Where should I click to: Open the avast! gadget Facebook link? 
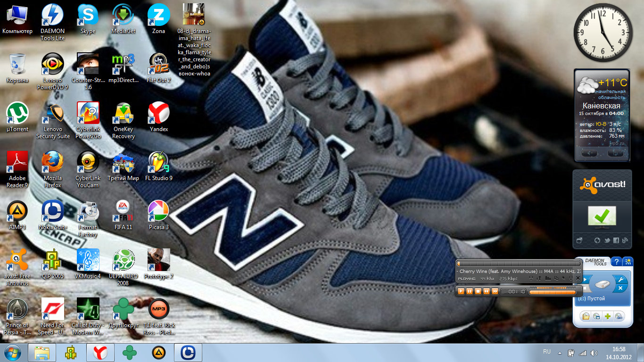click(x=616, y=240)
